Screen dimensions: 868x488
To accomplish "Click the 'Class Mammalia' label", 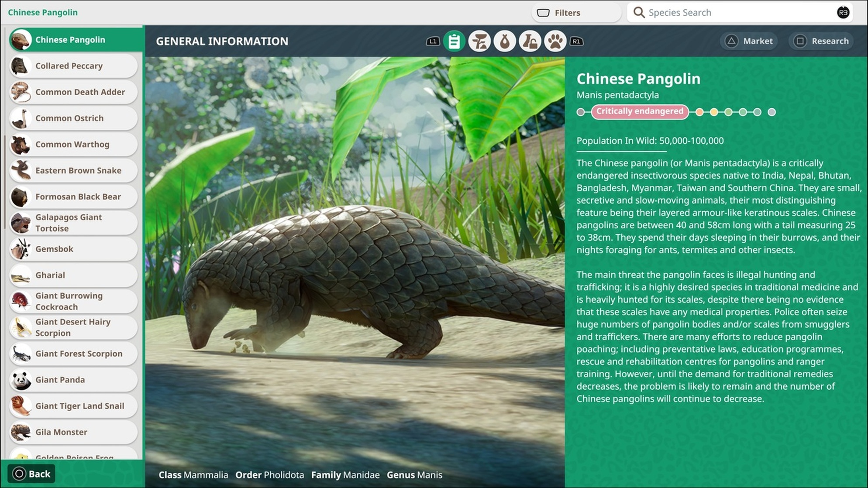I will point(193,475).
